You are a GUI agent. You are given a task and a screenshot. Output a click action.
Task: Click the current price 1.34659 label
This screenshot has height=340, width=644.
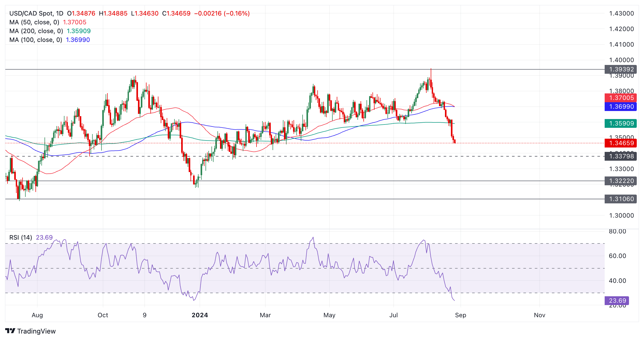(620, 143)
